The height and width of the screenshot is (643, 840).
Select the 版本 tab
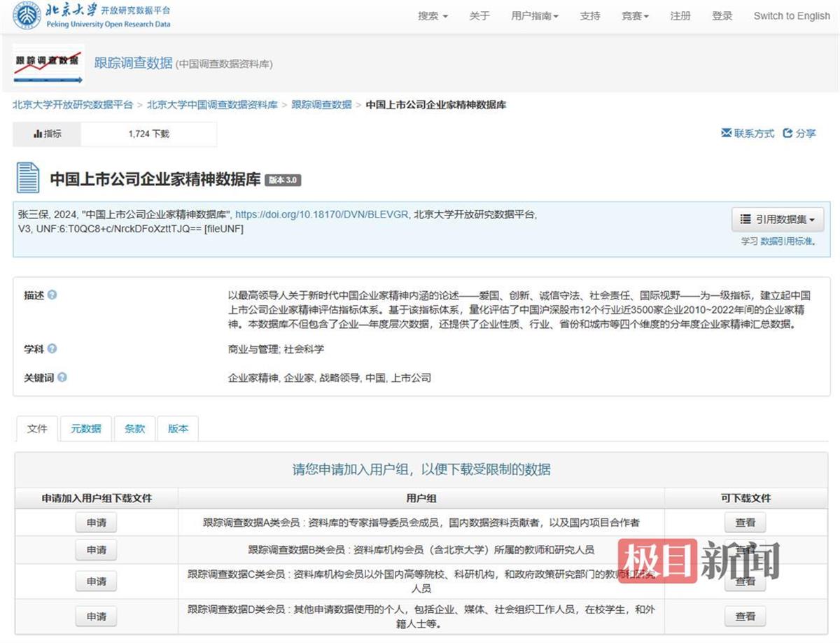click(177, 428)
